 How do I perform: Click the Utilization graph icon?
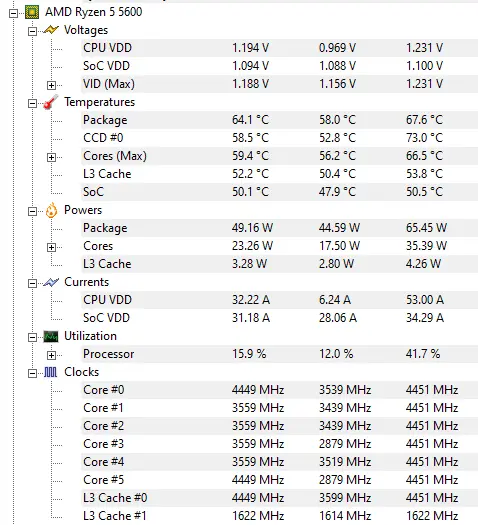point(51,336)
